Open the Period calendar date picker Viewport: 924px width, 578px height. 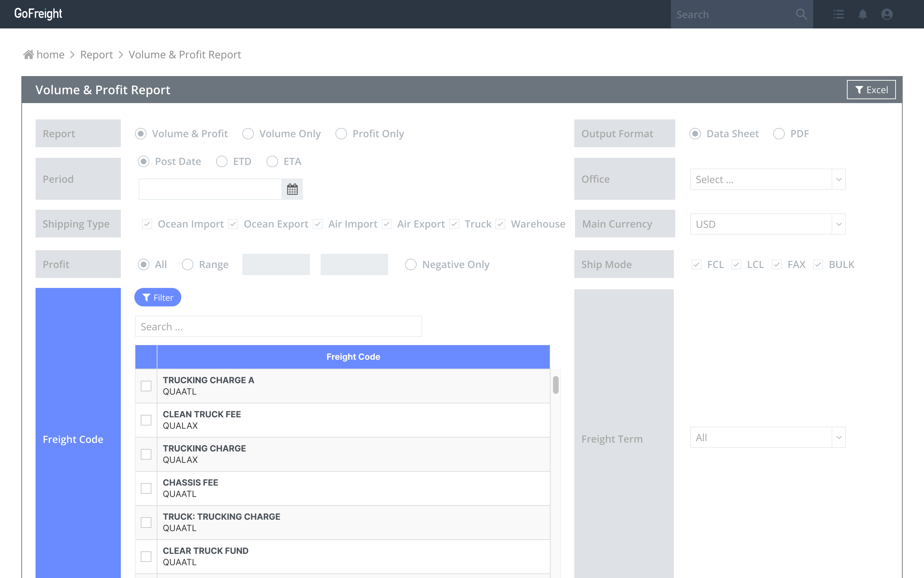292,189
